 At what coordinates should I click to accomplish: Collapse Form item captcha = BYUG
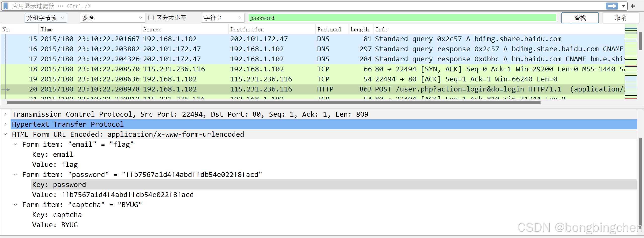[x=16, y=205]
